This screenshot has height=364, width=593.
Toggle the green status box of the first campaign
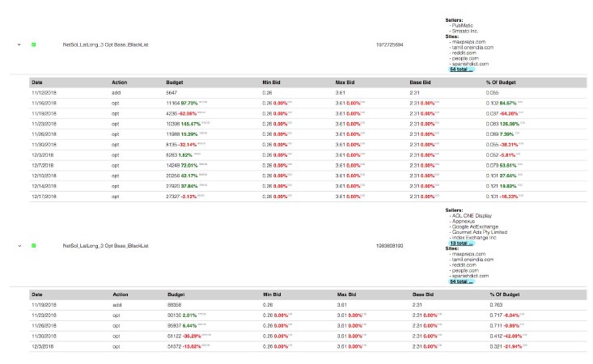pyautogui.click(x=34, y=44)
